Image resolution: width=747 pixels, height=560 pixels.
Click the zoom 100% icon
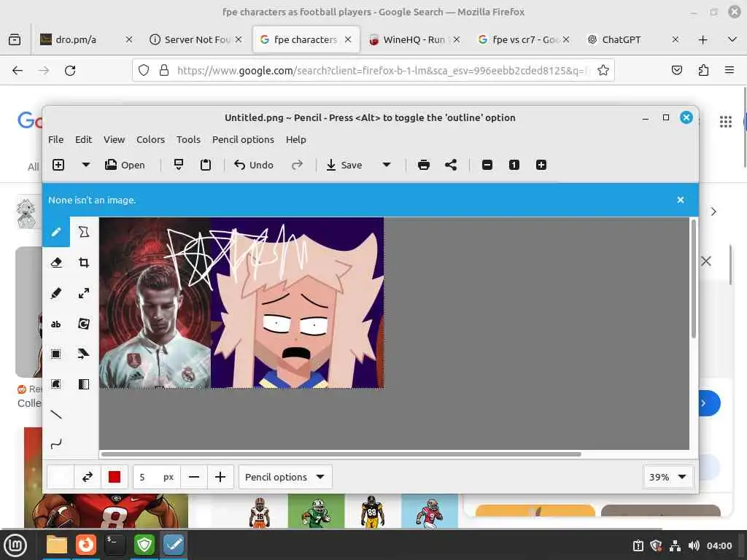pos(514,165)
